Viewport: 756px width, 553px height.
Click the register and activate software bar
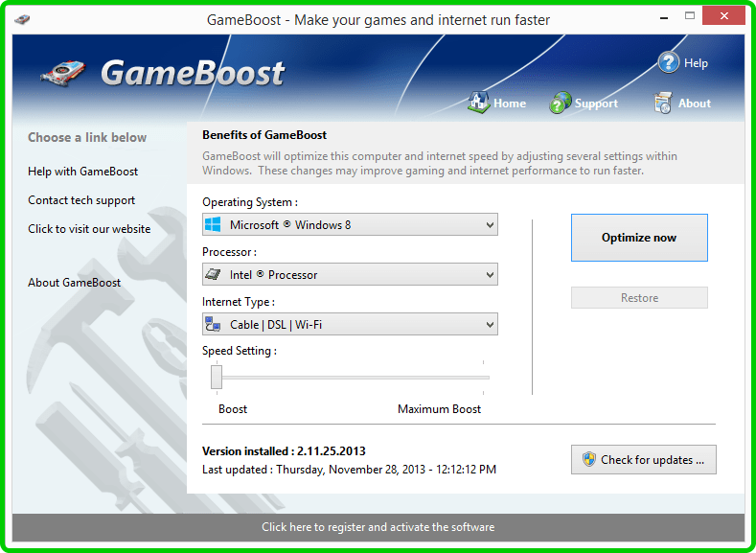pyautogui.click(x=378, y=527)
